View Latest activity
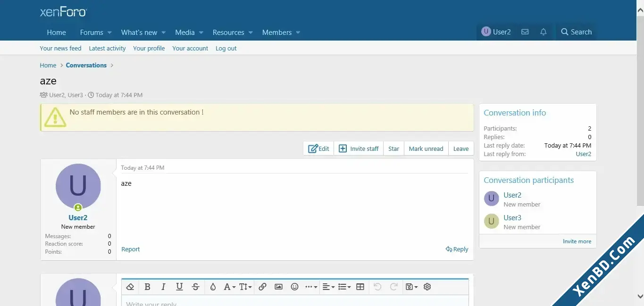 pyautogui.click(x=107, y=48)
